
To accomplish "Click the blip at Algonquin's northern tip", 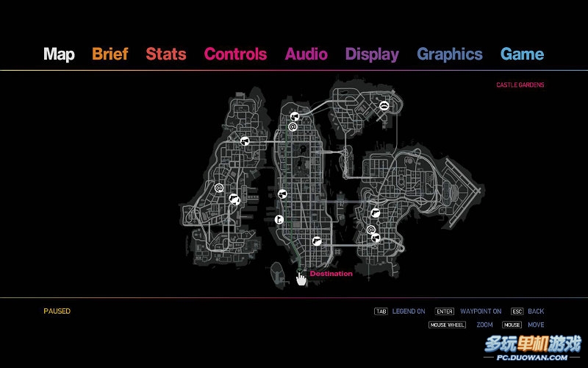I will 294,116.
